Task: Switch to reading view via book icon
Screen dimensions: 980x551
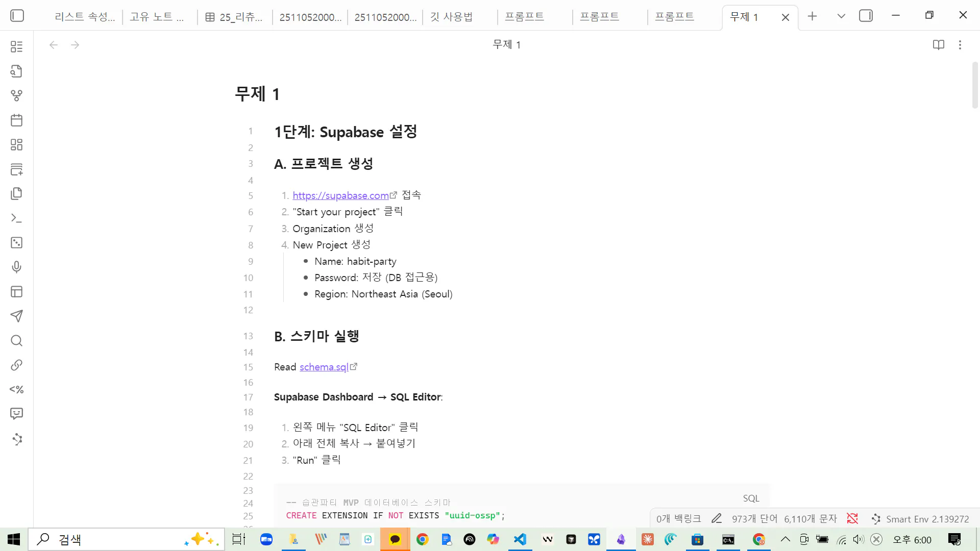Action: pyautogui.click(x=938, y=45)
